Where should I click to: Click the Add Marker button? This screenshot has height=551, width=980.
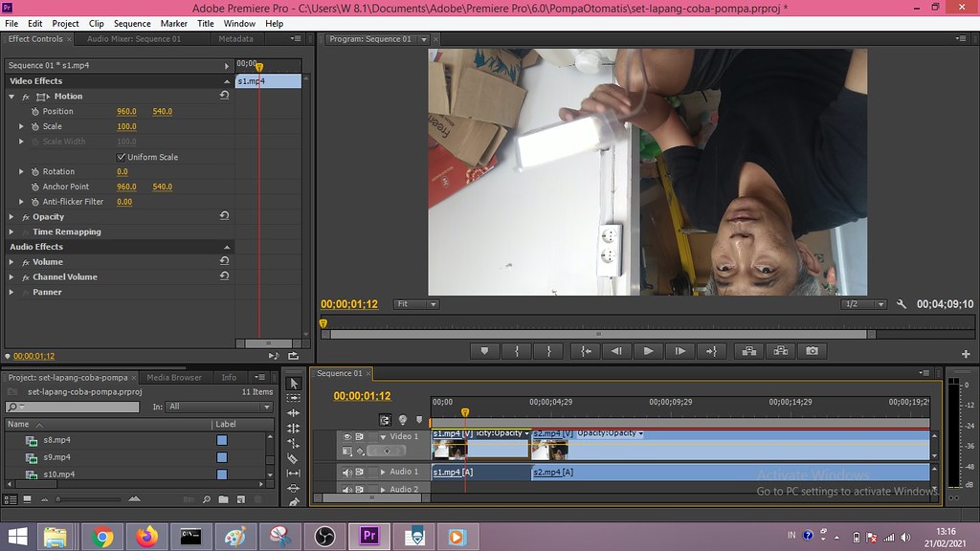coord(484,351)
